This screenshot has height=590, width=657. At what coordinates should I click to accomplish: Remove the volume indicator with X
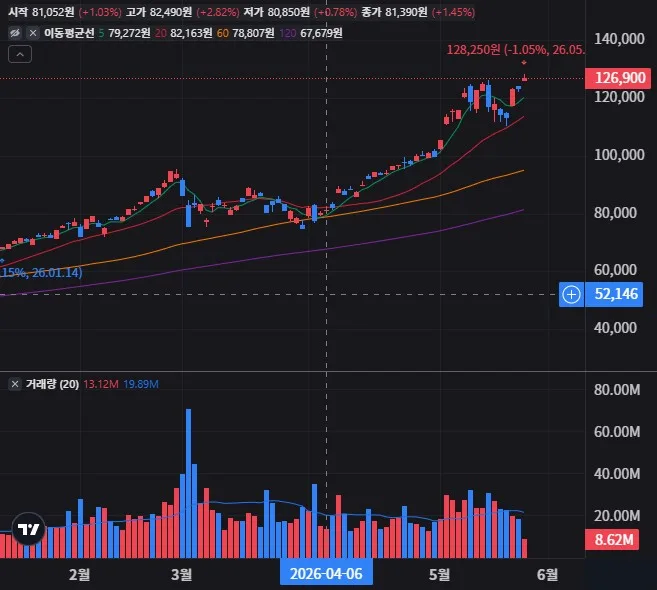click(15, 384)
